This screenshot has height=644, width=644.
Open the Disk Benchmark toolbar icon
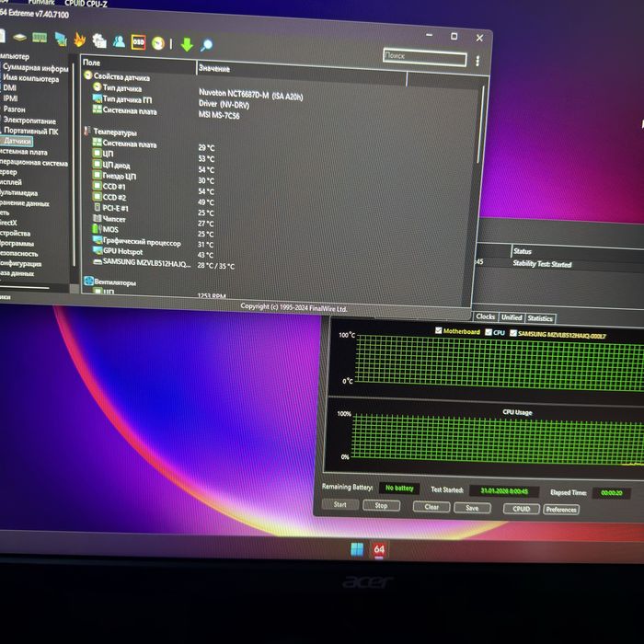pyautogui.click(x=19, y=38)
